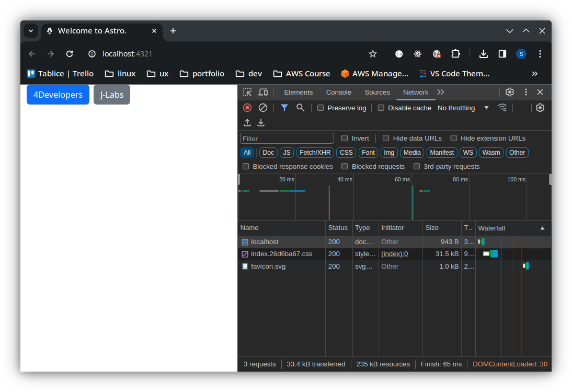Go back in browser history
The image size is (572, 392).
32,54
